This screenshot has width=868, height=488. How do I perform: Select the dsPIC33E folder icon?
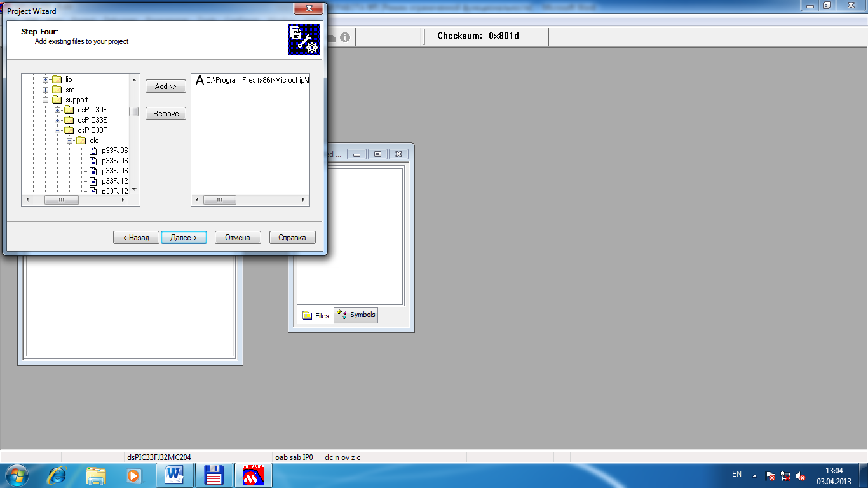click(69, 120)
